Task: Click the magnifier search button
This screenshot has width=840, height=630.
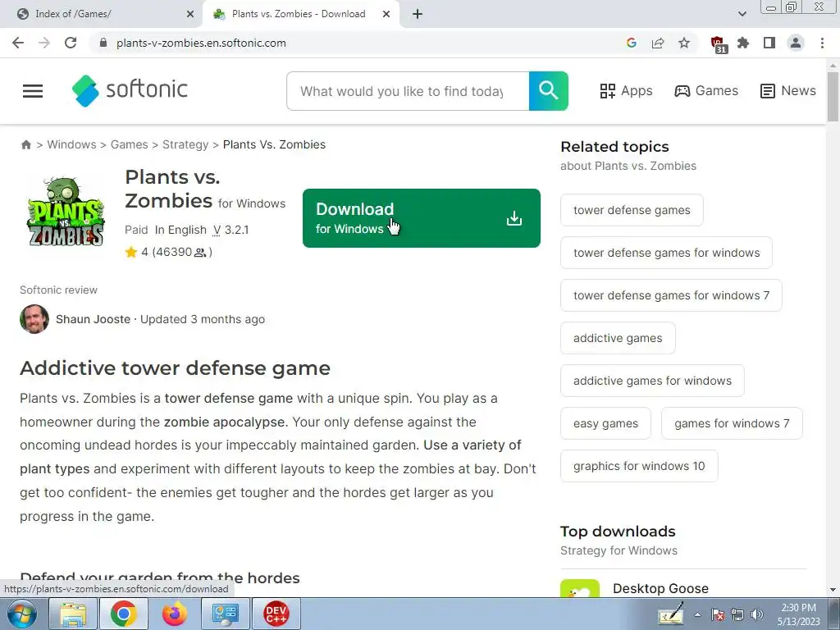Action: (x=548, y=91)
